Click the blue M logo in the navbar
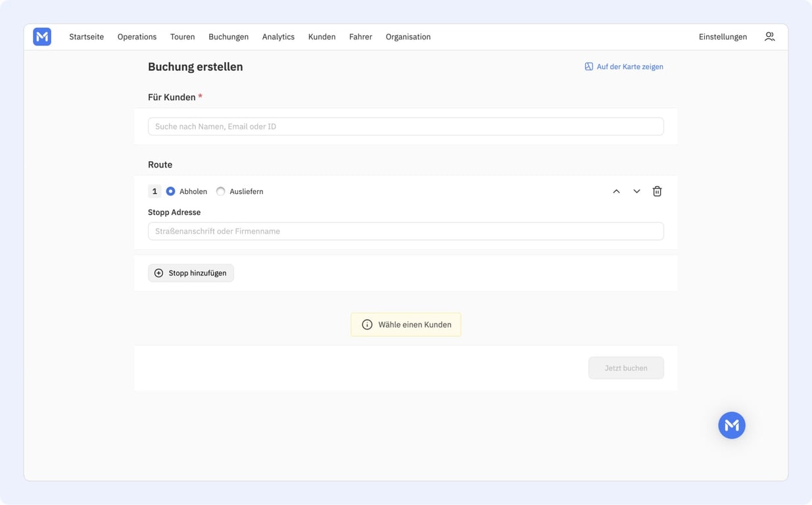This screenshot has width=812, height=505. tap(42, 37)
